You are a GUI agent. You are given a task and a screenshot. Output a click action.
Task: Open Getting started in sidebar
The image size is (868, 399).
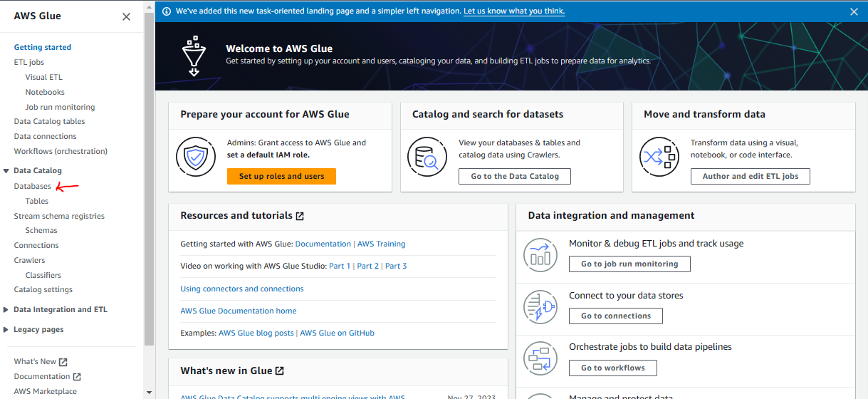click(x=43, y=47)
